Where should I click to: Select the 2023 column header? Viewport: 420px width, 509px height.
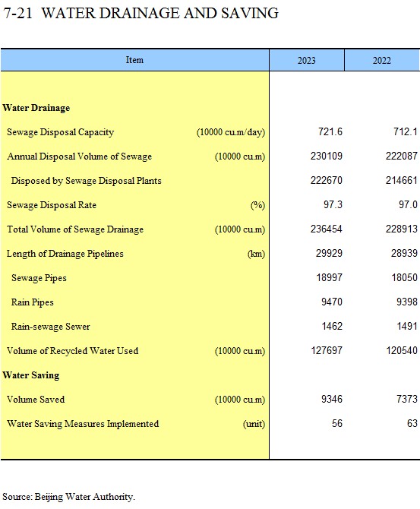(x=306, y=60)
